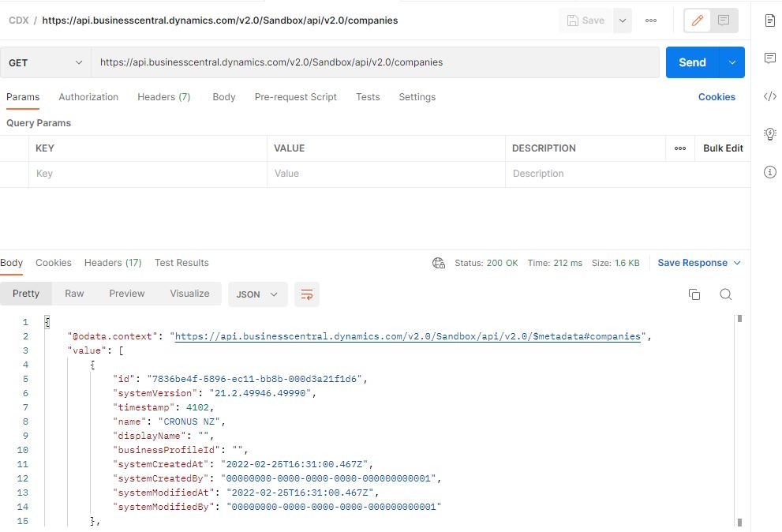Switch to comment mode icon

724,21
